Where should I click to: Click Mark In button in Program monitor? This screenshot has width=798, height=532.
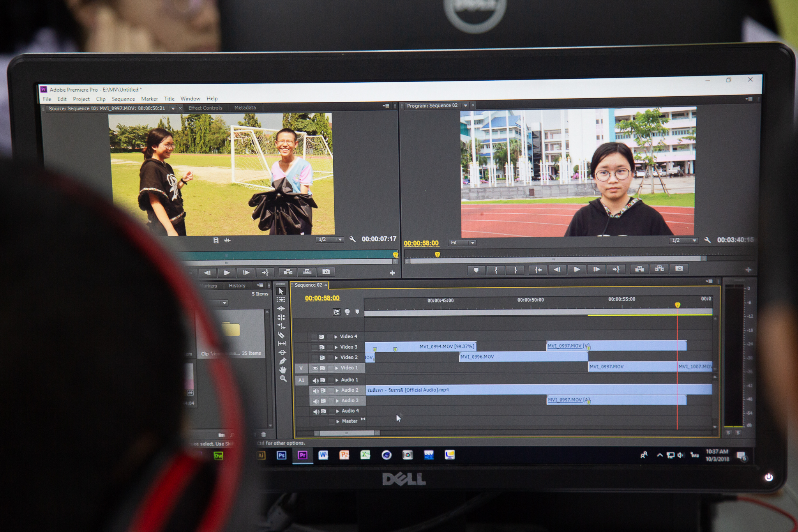pos(496,270)
